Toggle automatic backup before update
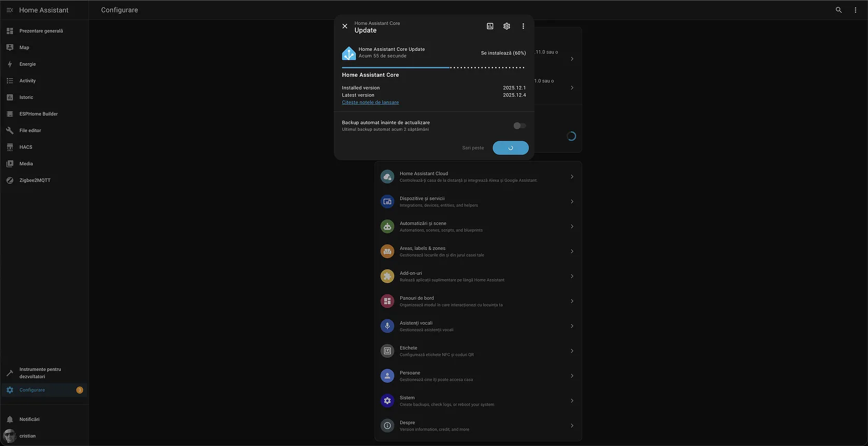868x446 pixels. (519, 126)
